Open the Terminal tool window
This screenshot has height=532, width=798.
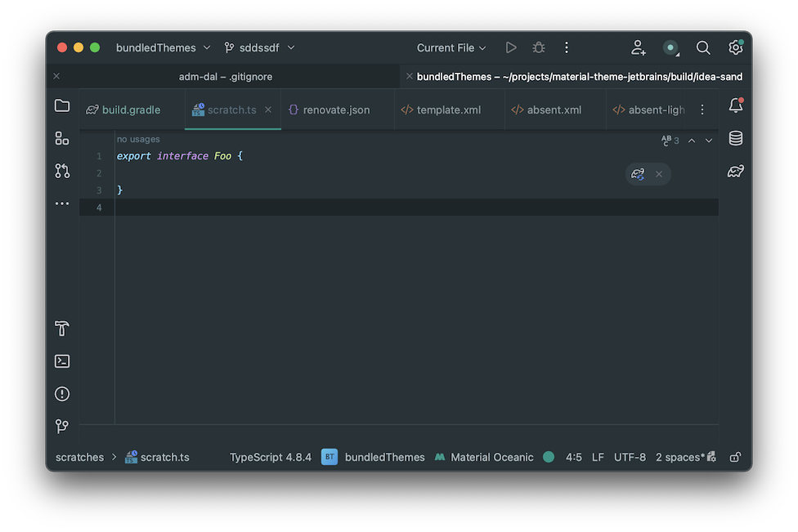coord(61,360)
